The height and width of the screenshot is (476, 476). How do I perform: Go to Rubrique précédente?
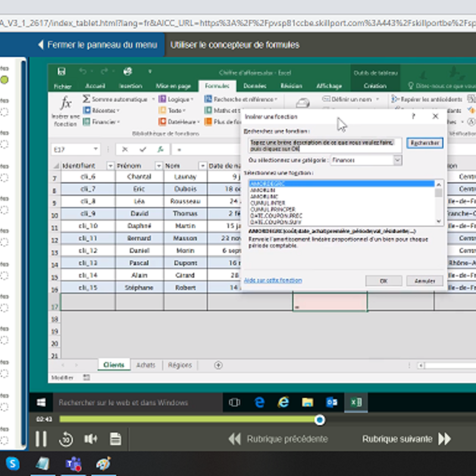point(278,439)
